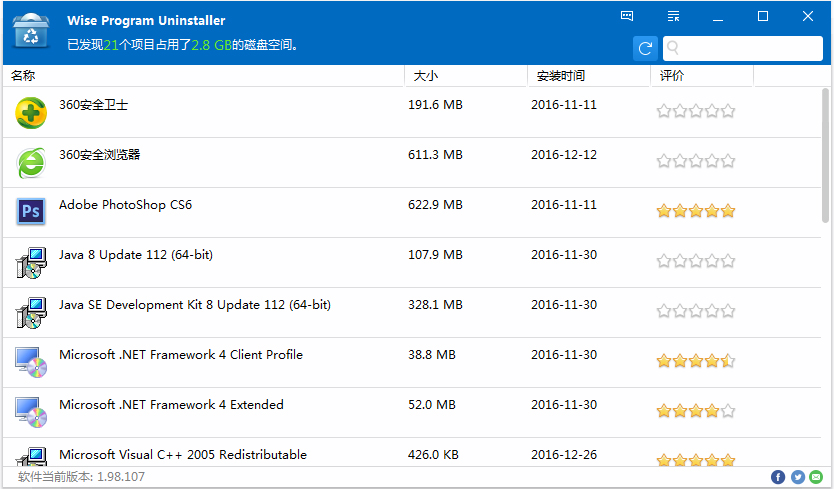Select Microsoft .NET Framework 4 Client Profile name
The height and width of the screenshot is (489, 834).
coord(181,355)
